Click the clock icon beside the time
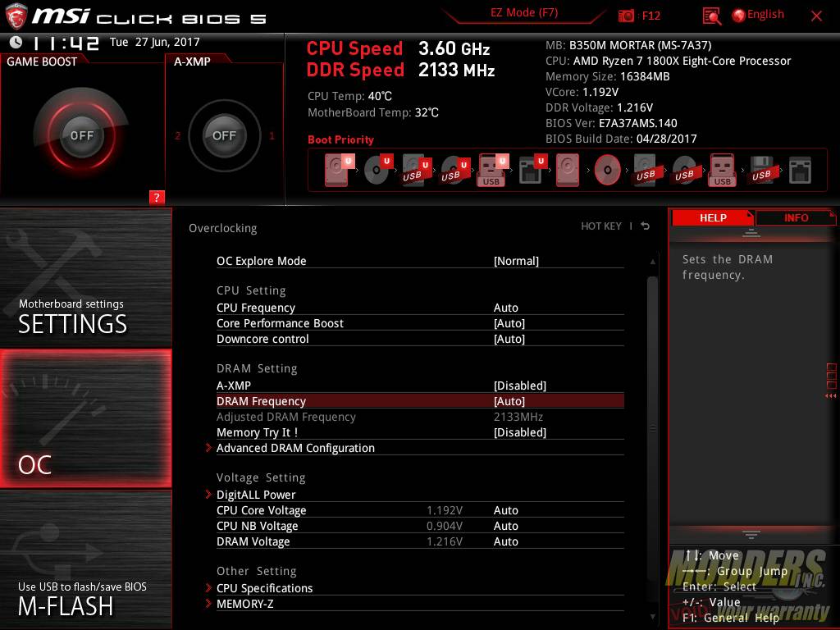The height and width of the screenshot is (630, 840). (x=16, y=42)
